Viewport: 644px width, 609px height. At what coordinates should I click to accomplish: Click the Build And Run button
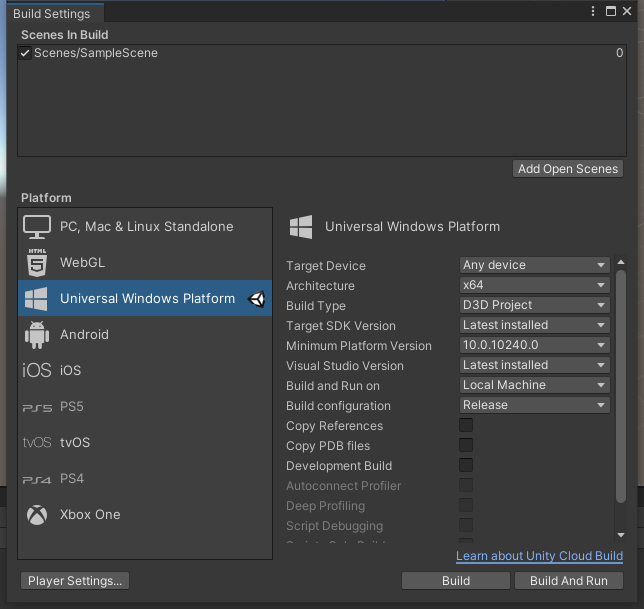click(x=569, y=581)
